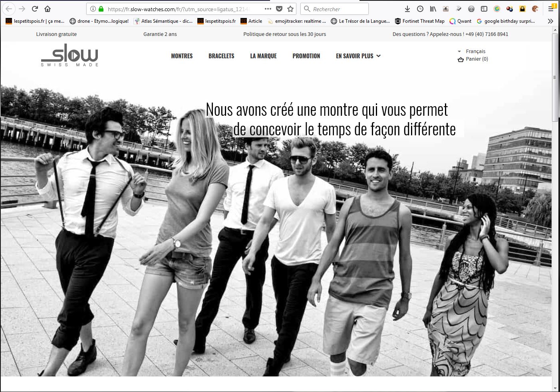560x392 pixels.
Task: Open the 'drone - Etymo...logique!' bookmark
Action: coord(99,21)
